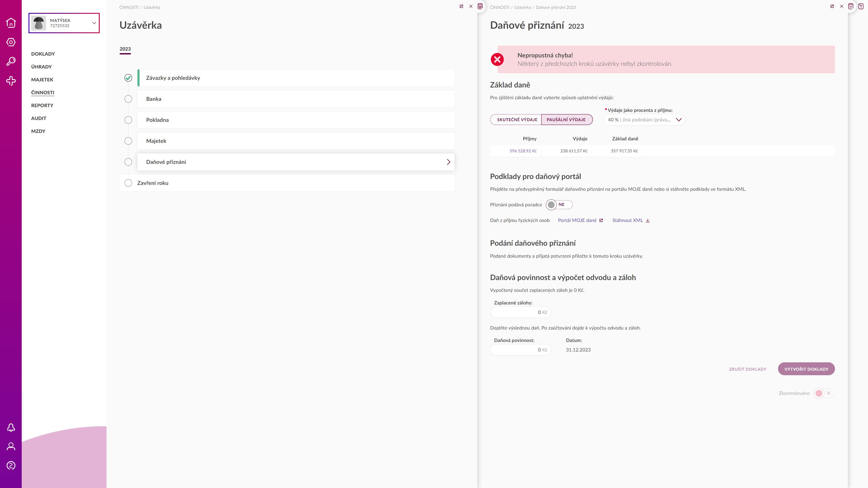The width and height of the screenshot is (868, 488).
Task: Open help question mark icon
Action: pos(11,466)
